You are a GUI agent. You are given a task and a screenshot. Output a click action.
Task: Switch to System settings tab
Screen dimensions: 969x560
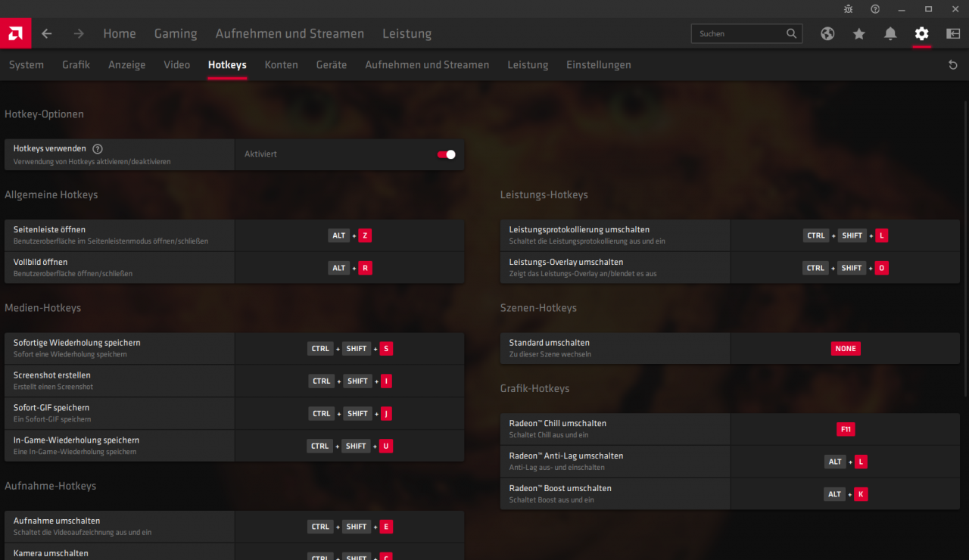pos(26,65)
